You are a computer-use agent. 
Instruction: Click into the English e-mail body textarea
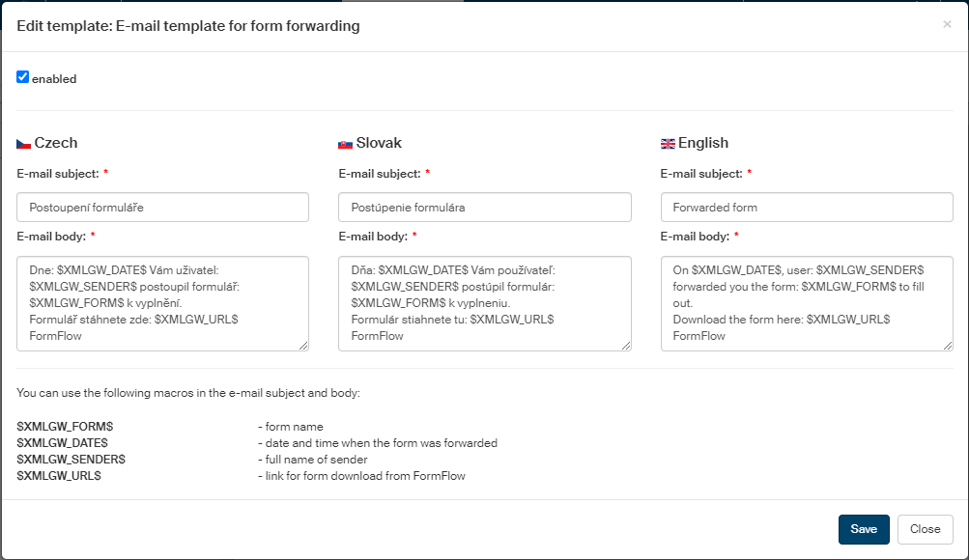(x=807, y=303)
